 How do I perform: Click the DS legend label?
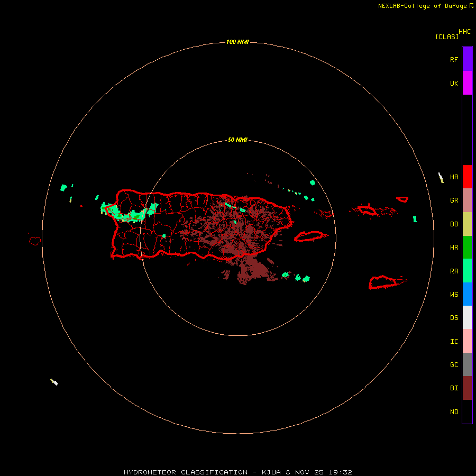click(454, 317)
